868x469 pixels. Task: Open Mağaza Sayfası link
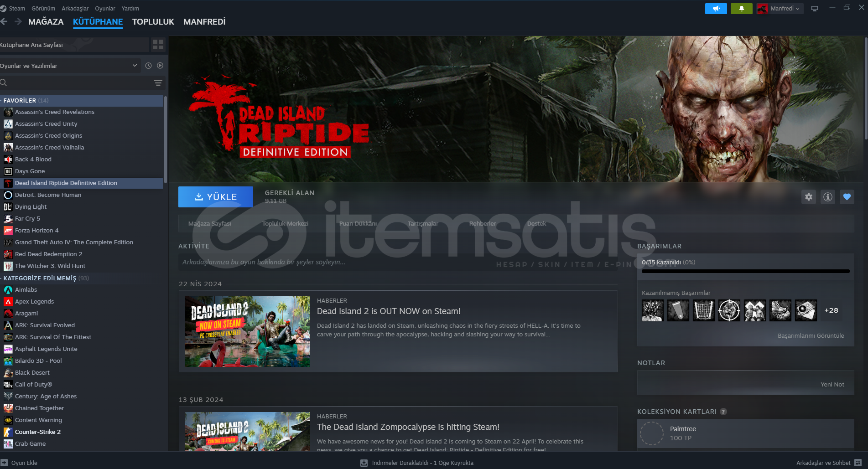(210, 223)
